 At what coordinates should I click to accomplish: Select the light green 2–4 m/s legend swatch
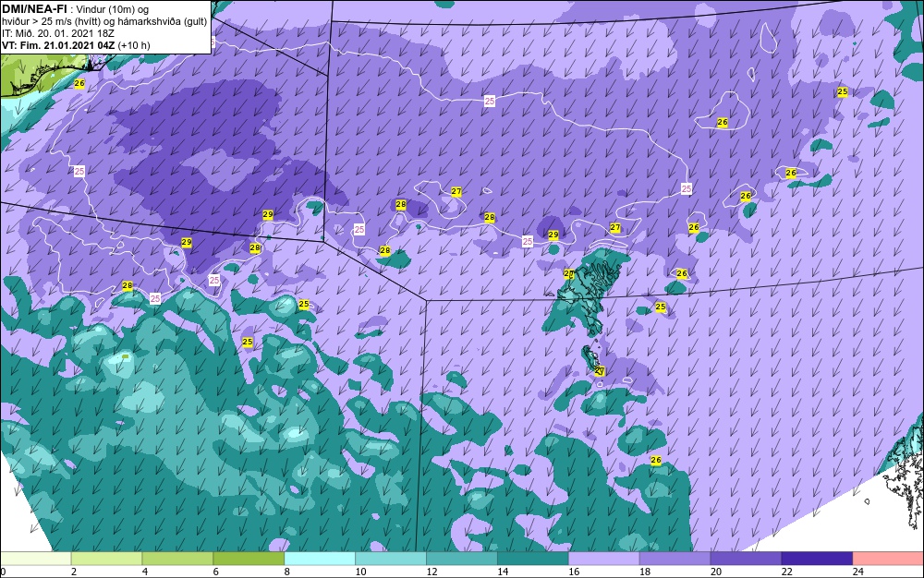(106, 559)
